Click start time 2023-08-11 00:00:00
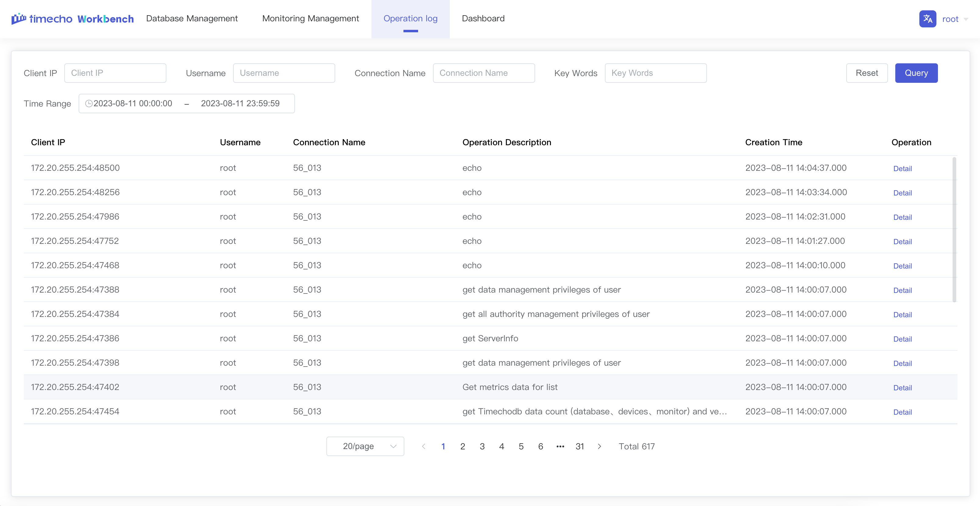Image resolution: width=980 pixels, height=506 pixels. [133, 104]
